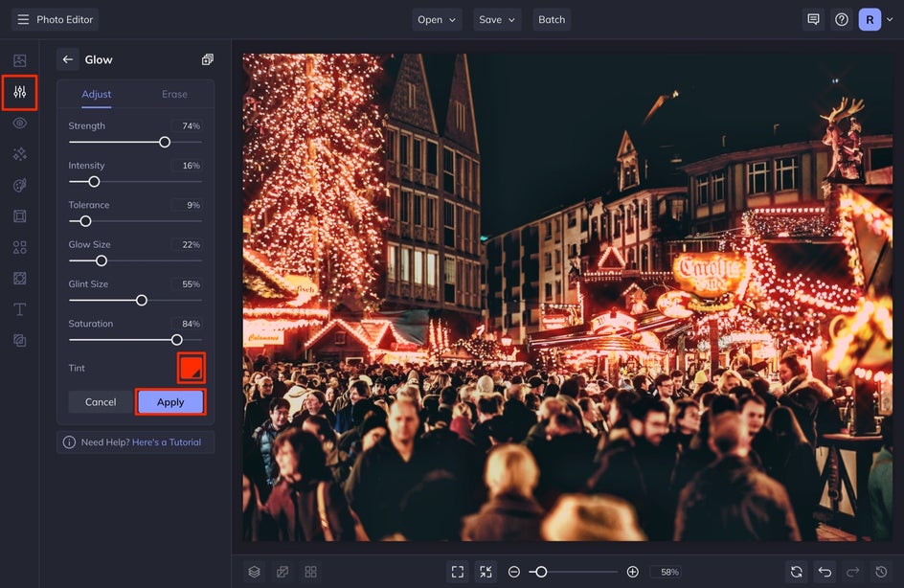Apply the Glow effect
The height and width of the screenshot is (588, 904).
170,402
